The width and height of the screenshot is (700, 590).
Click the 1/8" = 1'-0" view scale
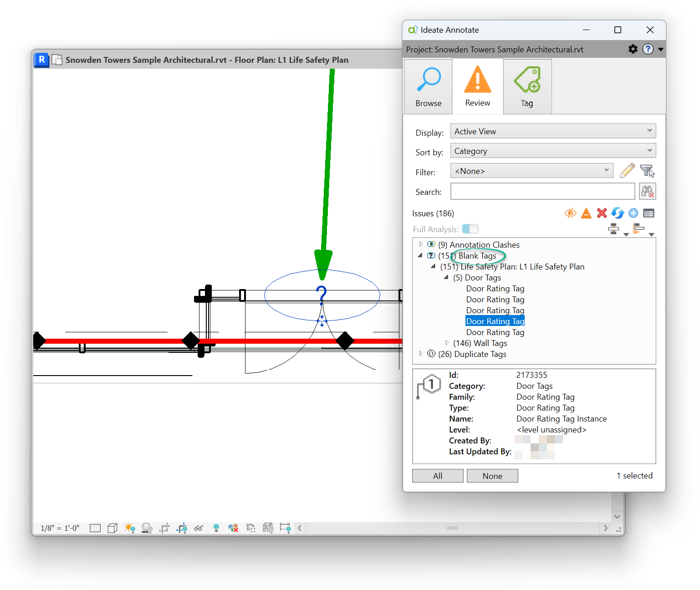tap(60, 528)
